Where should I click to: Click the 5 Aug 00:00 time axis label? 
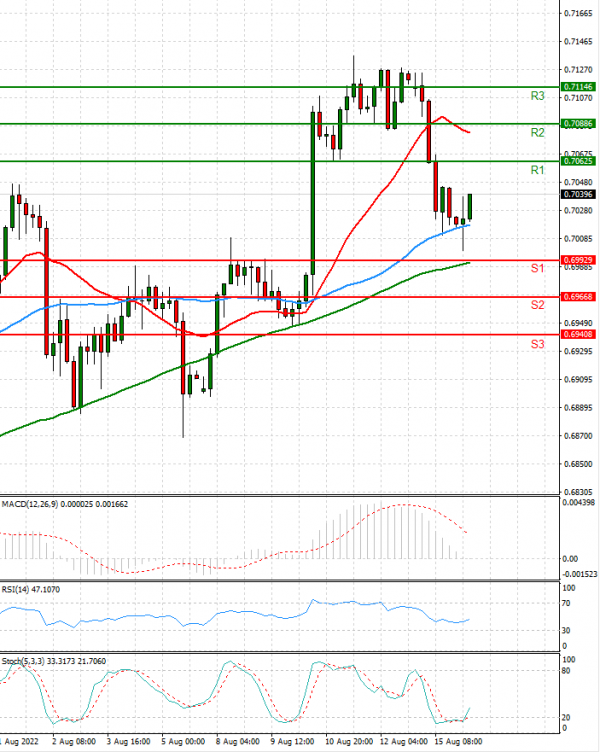[x=183, y=741]
